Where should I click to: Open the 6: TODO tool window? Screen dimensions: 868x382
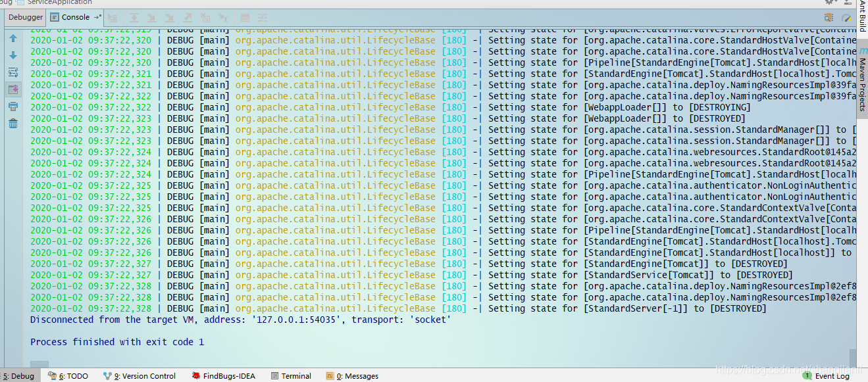click(67, 376)
